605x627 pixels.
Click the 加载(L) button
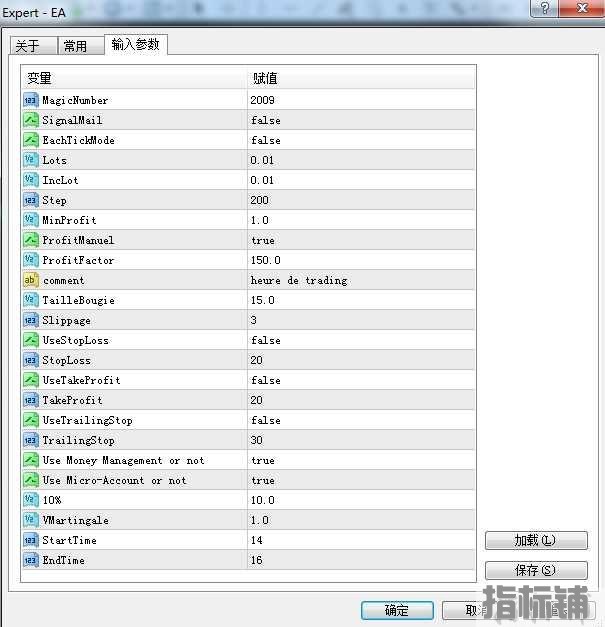tap(535, 540)
